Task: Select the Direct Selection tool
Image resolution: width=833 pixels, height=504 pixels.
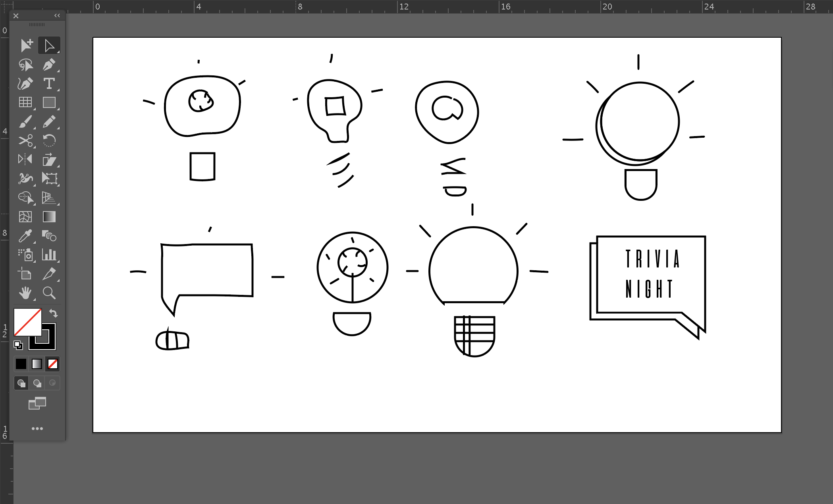Action: [x=49, y=46]
